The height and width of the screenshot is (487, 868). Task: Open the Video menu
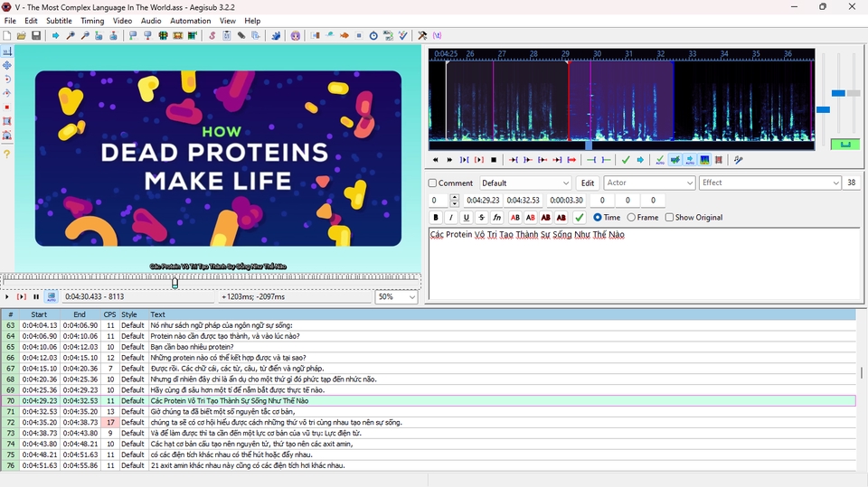(x=122, y=21)
